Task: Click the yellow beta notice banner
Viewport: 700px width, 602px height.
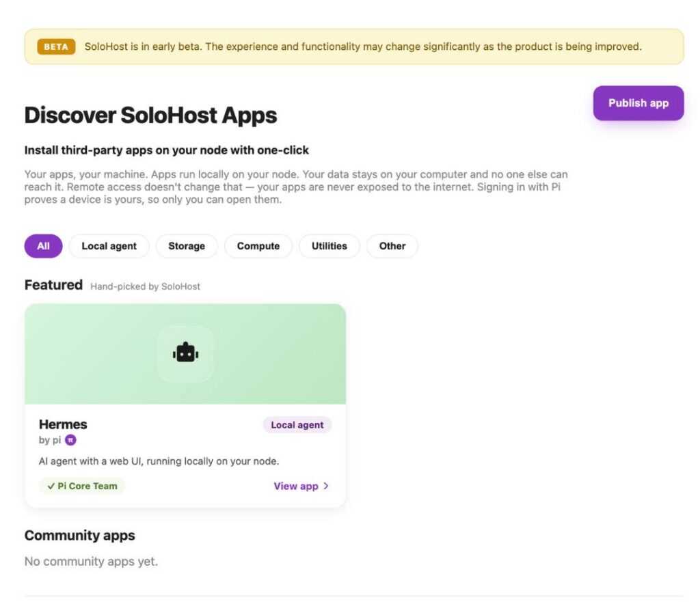Action: (x=354, y=47)
